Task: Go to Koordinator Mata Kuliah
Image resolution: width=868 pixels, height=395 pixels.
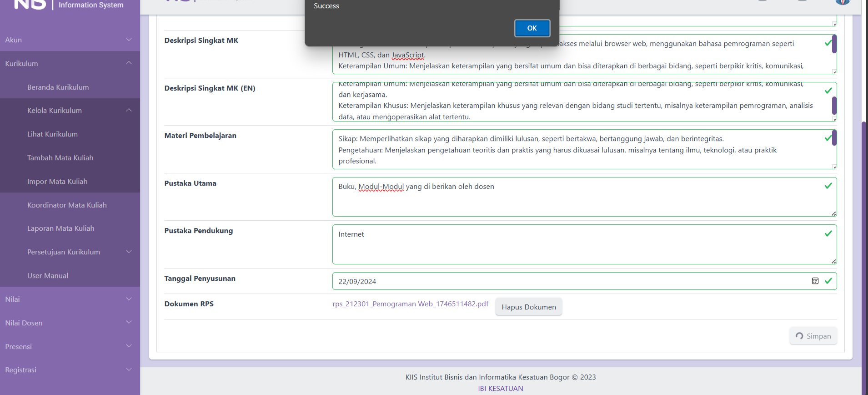Action: tap(67, 205)
